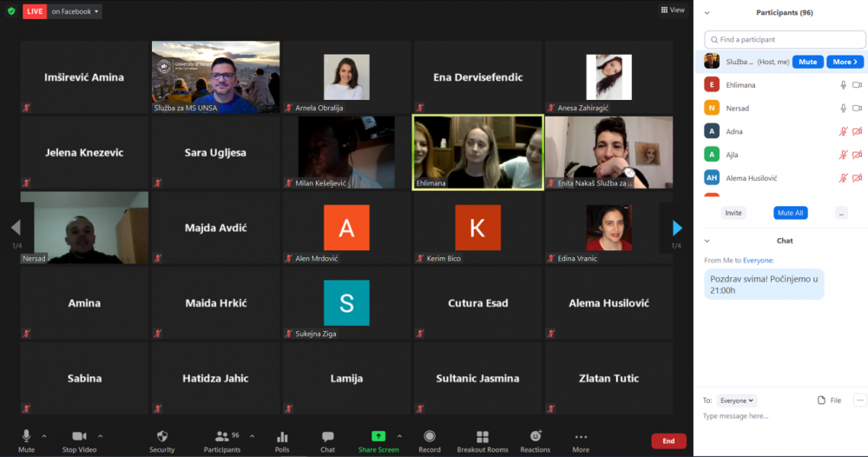Click the Find a participant search field
This screenshot has width=868, height=457.
pos(785,39)
